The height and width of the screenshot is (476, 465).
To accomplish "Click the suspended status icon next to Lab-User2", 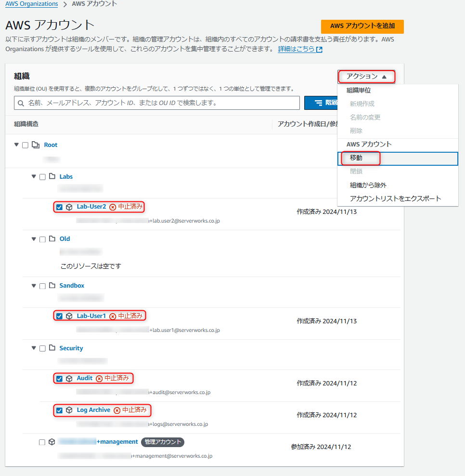I will point(113,207).
